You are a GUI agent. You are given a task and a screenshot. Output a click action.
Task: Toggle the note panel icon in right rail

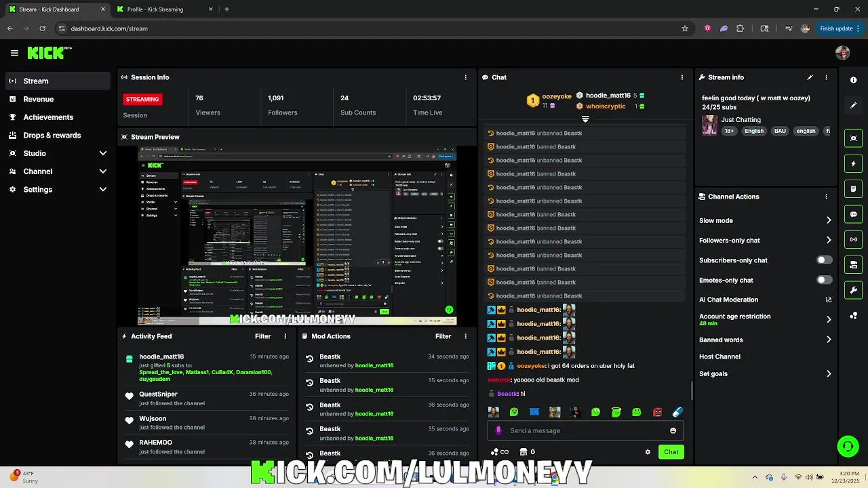point(853,189)
